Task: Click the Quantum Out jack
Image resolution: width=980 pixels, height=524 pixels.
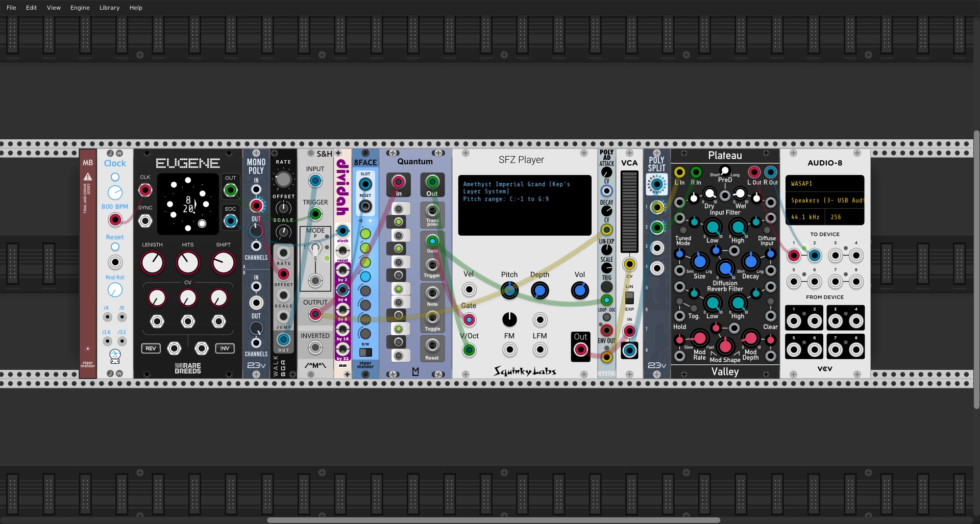Action: (432, 182)
